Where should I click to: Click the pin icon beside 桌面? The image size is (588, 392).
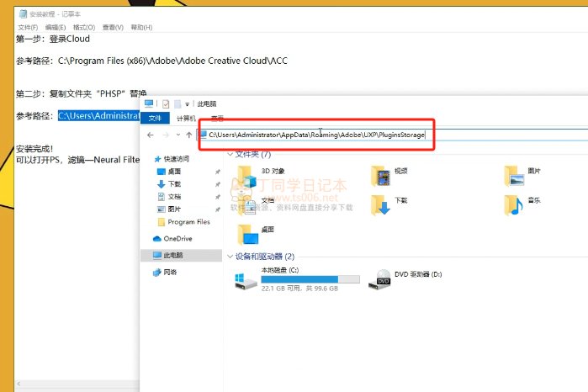[x=218, y=172]
